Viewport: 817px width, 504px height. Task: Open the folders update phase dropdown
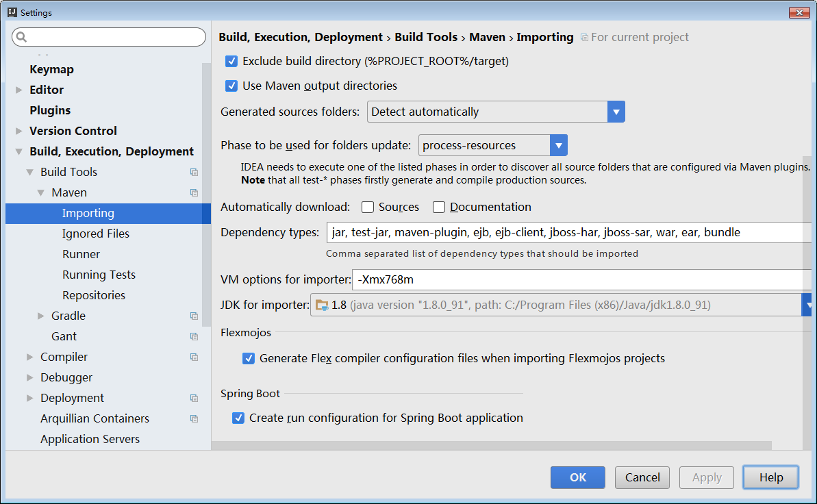tap(559, 145)
